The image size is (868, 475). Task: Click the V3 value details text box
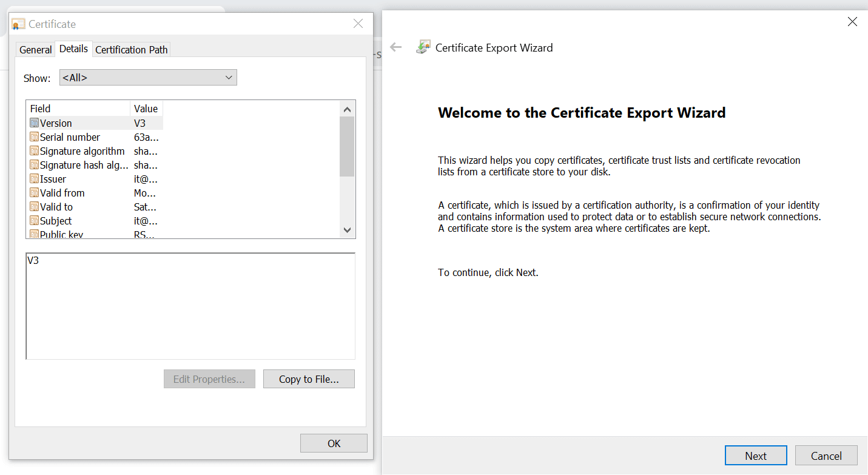(x=190, y=306)
